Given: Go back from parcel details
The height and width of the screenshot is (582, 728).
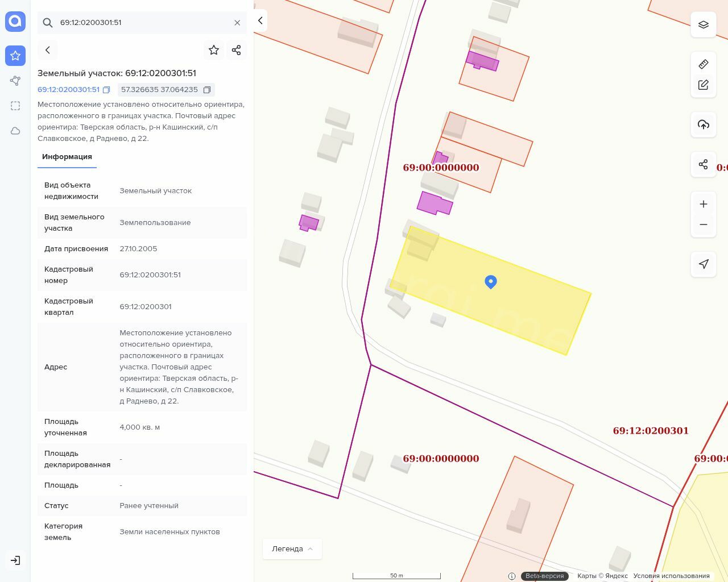Looking at the screenshot, I should 48,50.
